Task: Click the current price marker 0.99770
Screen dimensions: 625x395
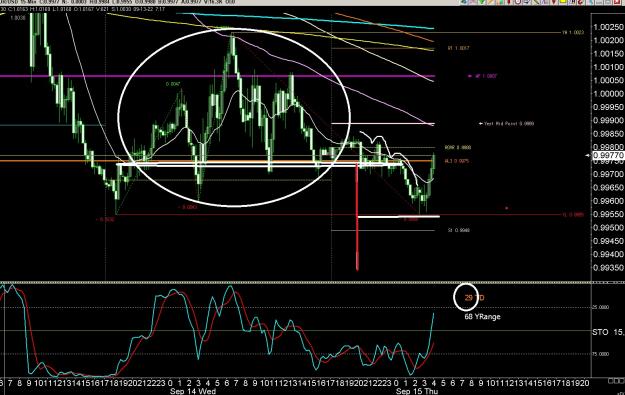Action: (x=609, y=155)
